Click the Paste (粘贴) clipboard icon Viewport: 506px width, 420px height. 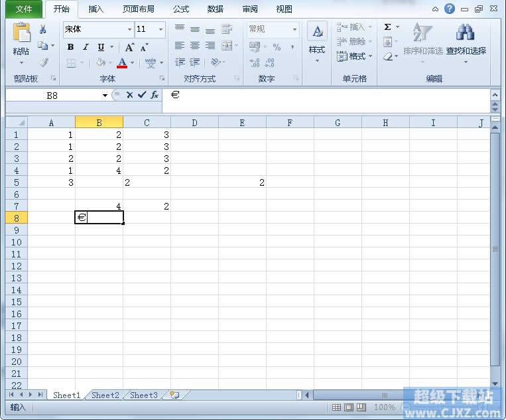tap(21, 35)
